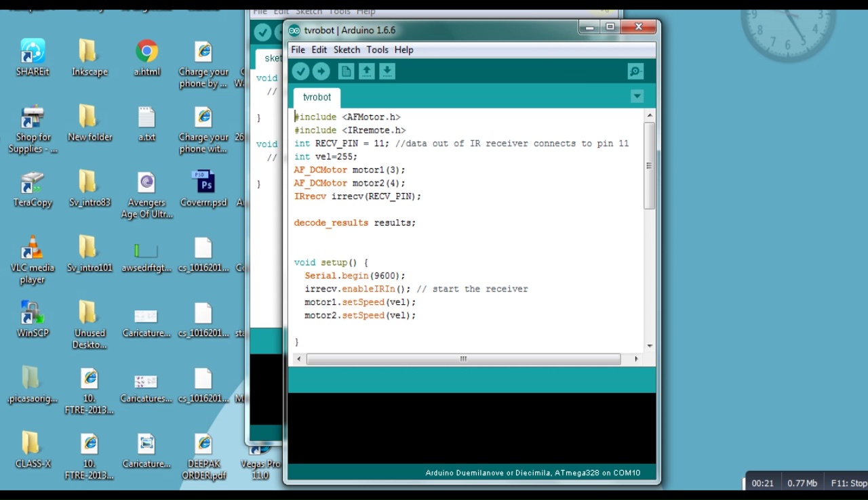Screen dimensions: 868x500
Task: Select VLC media player shortcut
Action: pyautogui.click(x=33, y=260)
